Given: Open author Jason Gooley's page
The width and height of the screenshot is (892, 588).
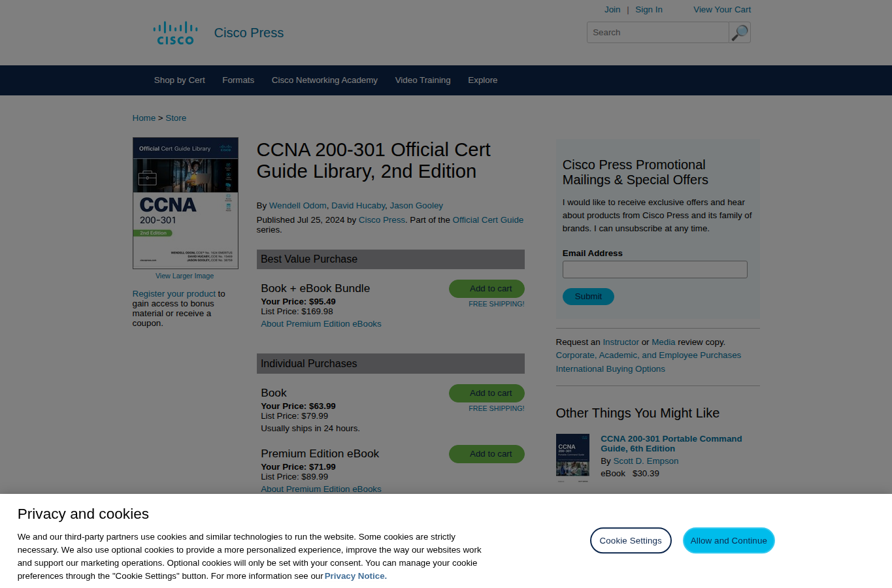Looking at the screenshot, I should [x=416, y=206].
